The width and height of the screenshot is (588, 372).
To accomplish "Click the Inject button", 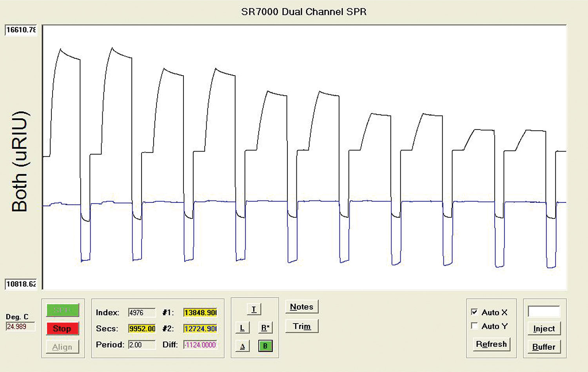I will [544, 329].
